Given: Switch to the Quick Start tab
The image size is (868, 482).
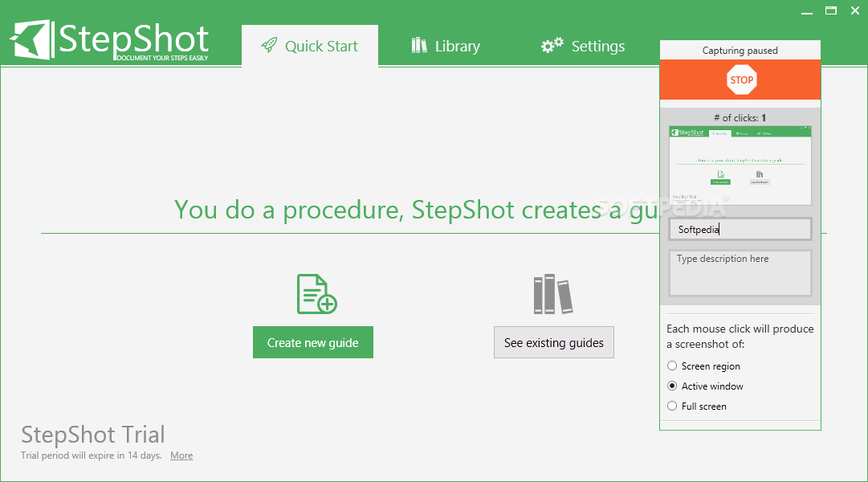Looking at the screenshot, I should coord(310,46).
